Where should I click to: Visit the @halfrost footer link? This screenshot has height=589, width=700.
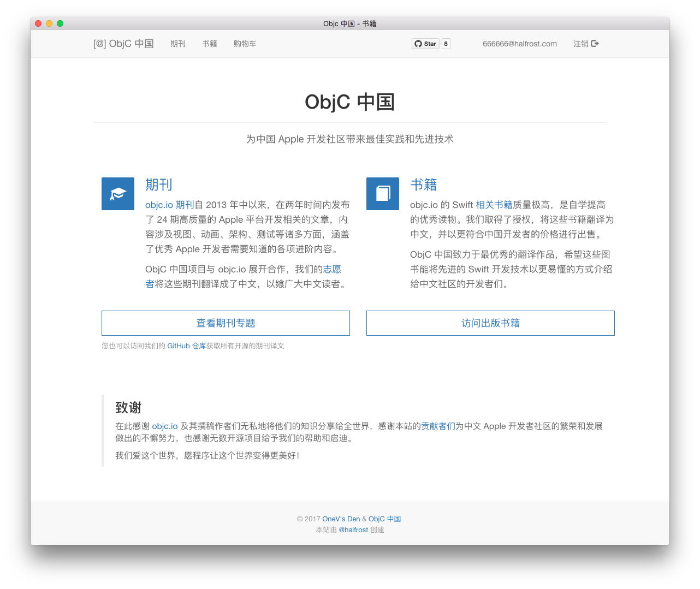(353, 530)
